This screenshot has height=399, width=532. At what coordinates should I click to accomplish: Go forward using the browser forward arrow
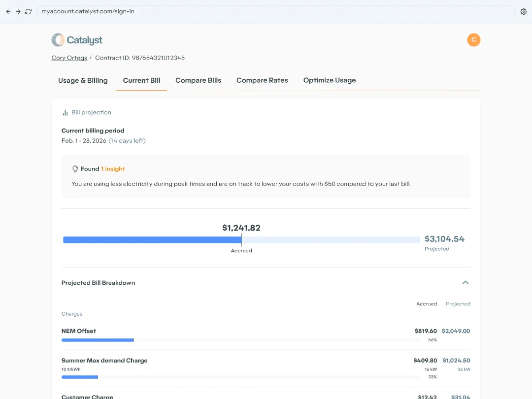pos(18,11)
